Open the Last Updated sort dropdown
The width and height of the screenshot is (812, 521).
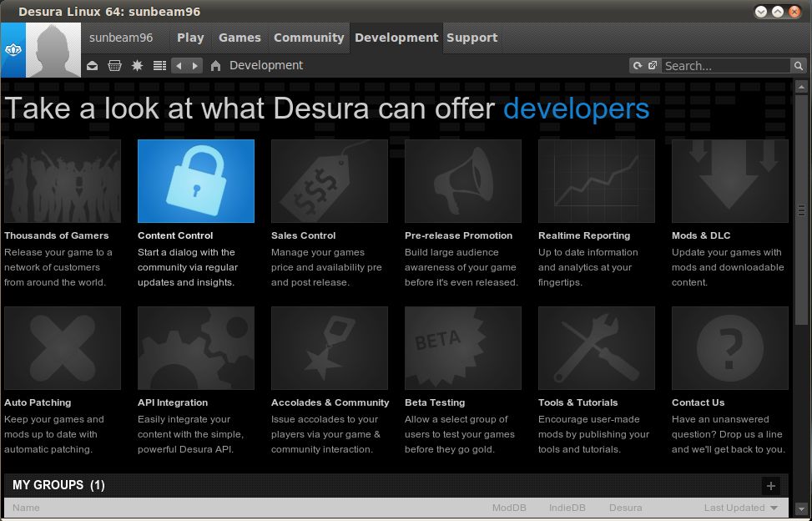pyautogui.click(x=740, y=508)
